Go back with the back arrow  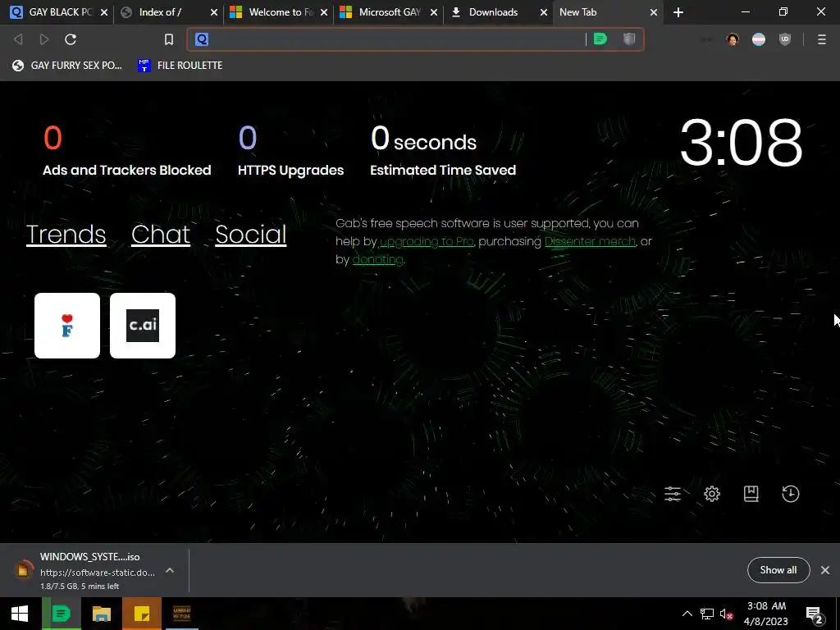point(18,39)
